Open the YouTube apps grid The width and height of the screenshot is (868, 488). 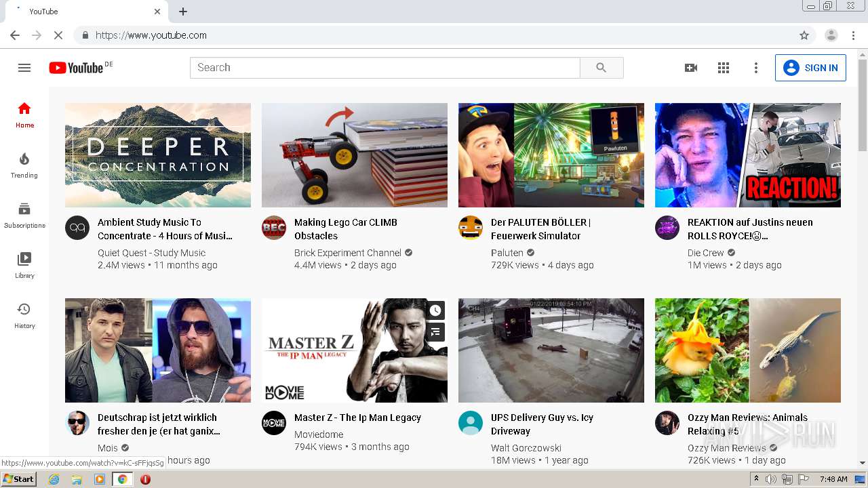pyautogui.click(x=724, y=68)
